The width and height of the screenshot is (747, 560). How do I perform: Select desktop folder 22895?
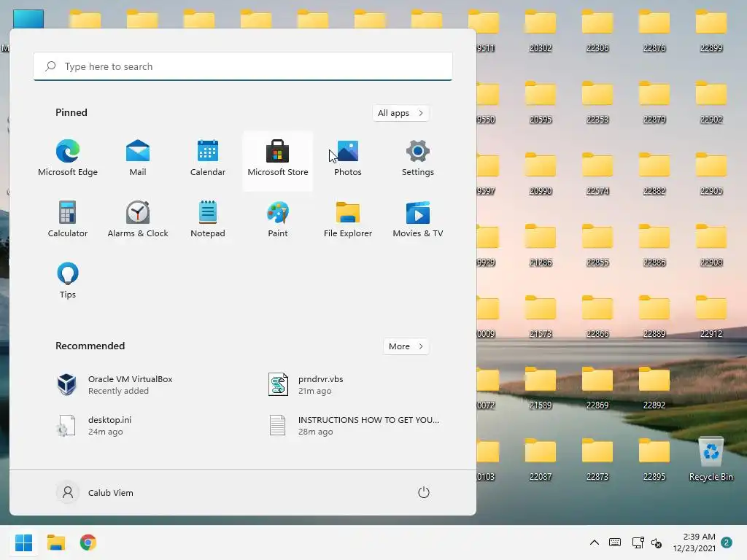[654, 459]
